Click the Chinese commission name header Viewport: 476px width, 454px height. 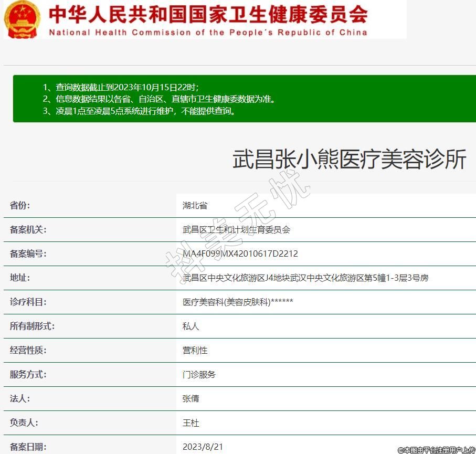(x=208, y=14)
